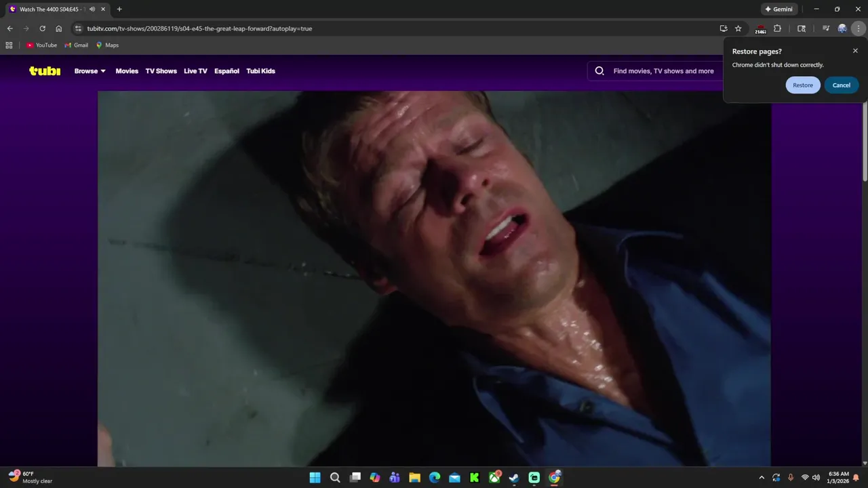Open the media controls icon
Image resolution: width=868 pixels, height=488 pixels.
tap(825, 28)
